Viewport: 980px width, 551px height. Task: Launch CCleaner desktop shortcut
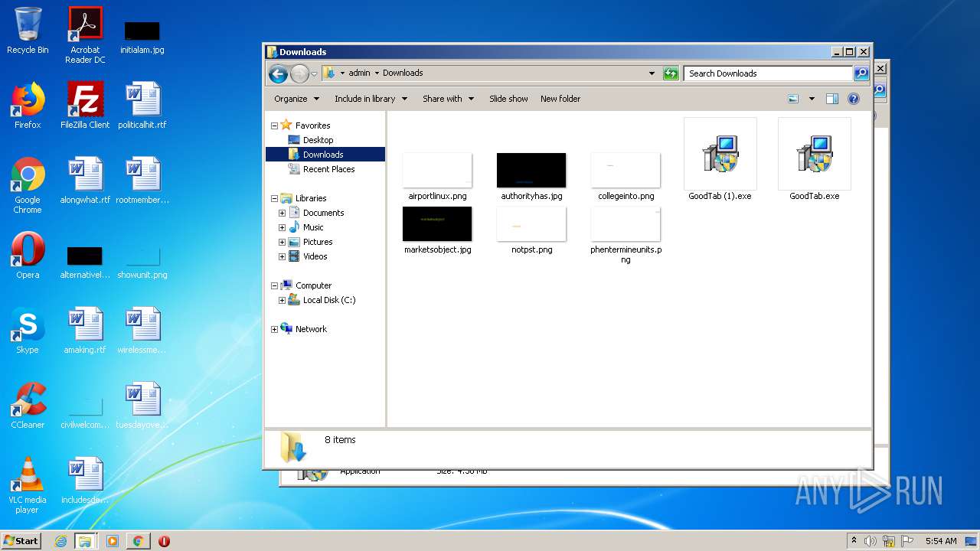(x=28, y=406)
